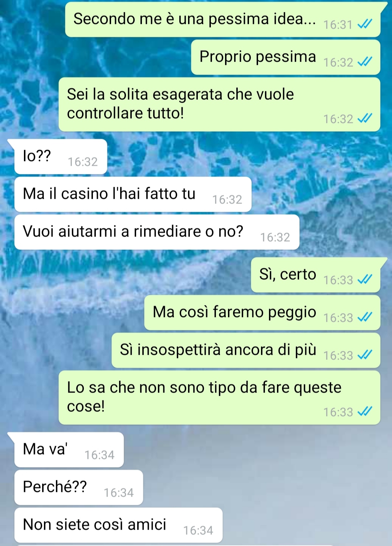Tap the double check icon beside 'Proprio pessima'
392x546 pixels.
[x=365, y=62]
